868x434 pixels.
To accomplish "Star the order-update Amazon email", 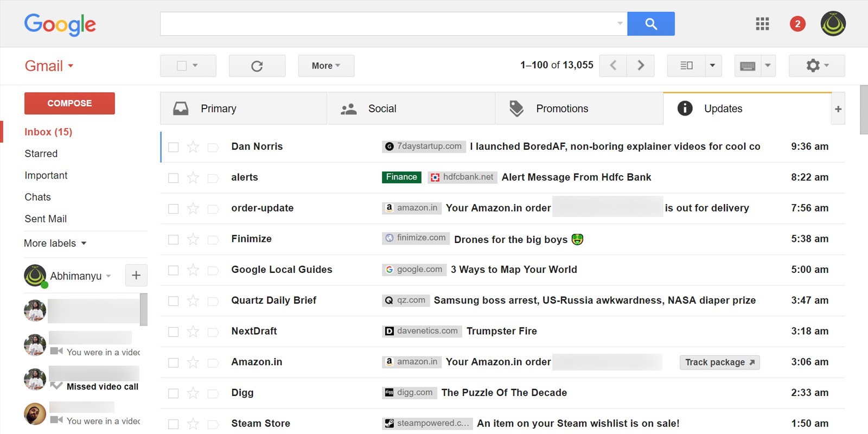I will click(x=193, y=208).
